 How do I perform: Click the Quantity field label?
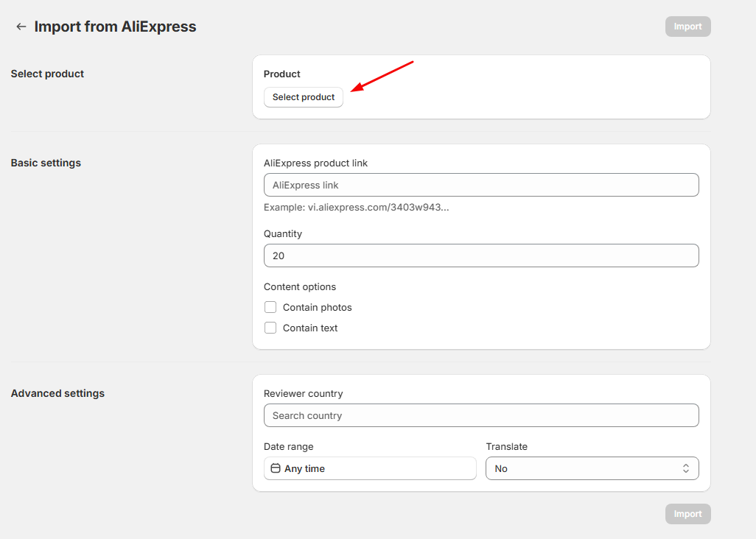point(282,233)
